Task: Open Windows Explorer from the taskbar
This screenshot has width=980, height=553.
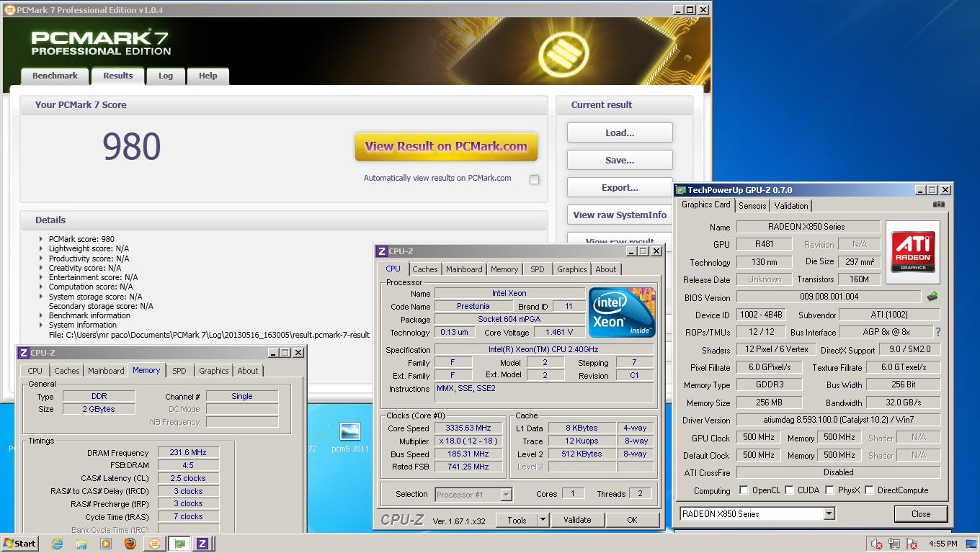Action: pyautogui.click(x=81, y=544)
